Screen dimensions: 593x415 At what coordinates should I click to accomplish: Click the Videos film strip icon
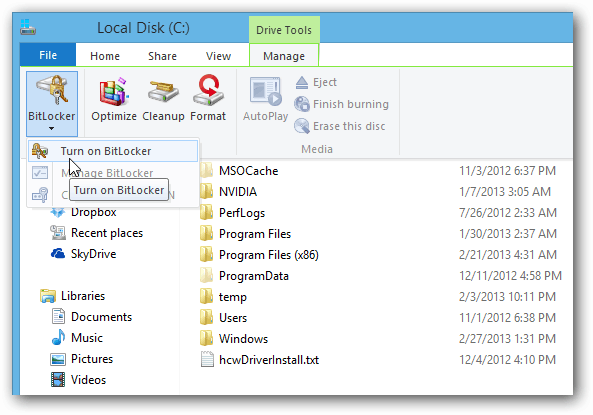[58, 380]
